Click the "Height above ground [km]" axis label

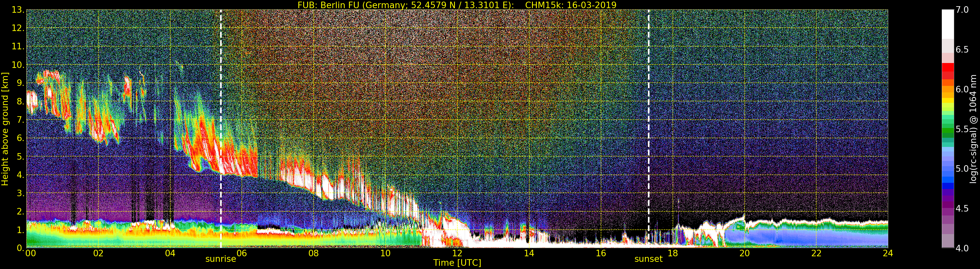(5, 129)
